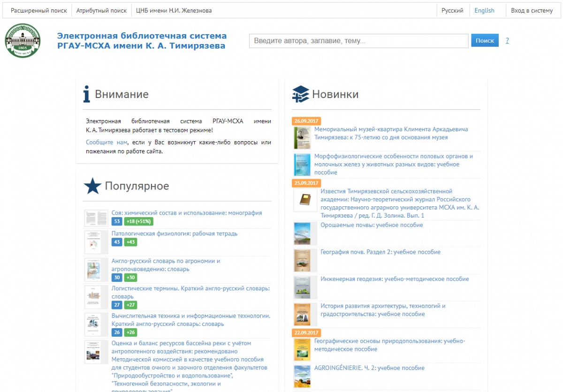563x392 pixels.
Task: Focus the author, title, topic search field
Action: pos(358,41)
